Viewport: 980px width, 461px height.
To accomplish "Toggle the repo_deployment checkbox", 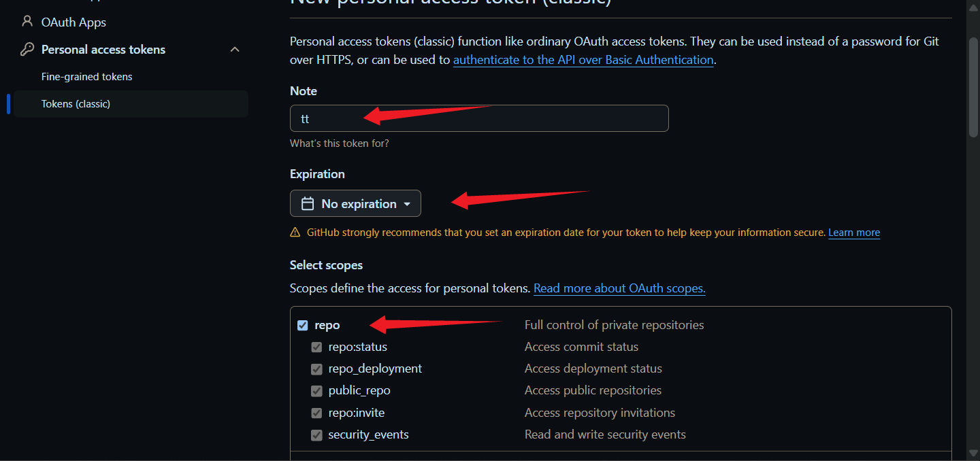I will (x=316, y=369).
